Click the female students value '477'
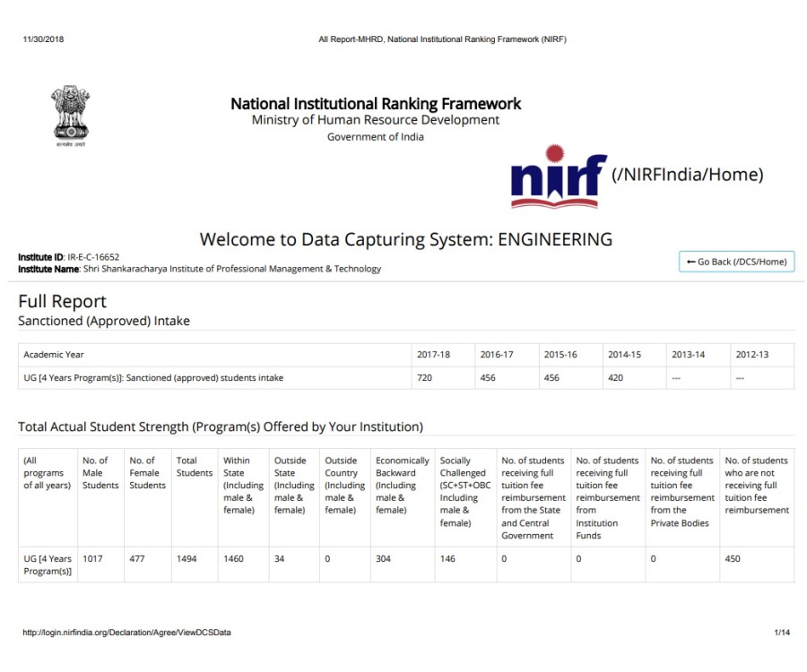 [137, 559]
